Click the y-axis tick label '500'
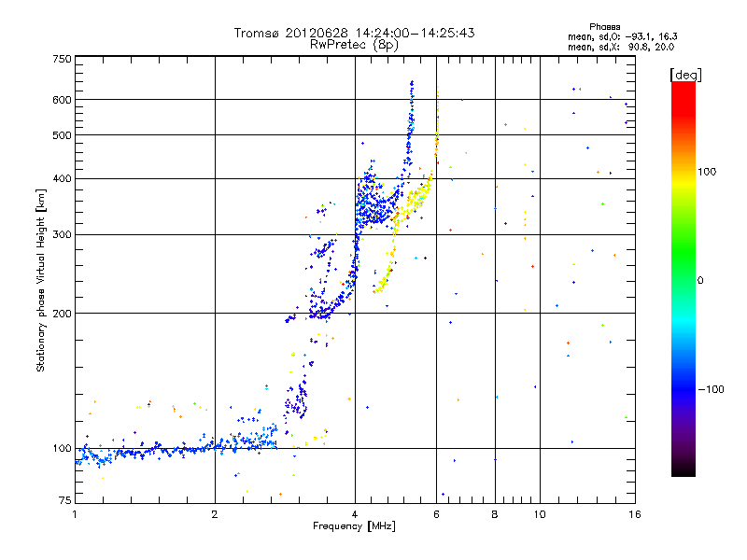 point(62,135)
